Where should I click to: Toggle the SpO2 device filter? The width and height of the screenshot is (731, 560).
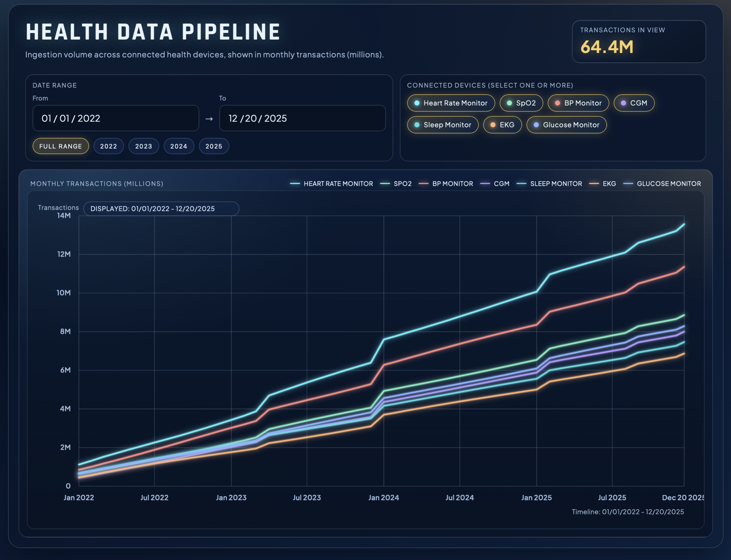coord(521,103)
